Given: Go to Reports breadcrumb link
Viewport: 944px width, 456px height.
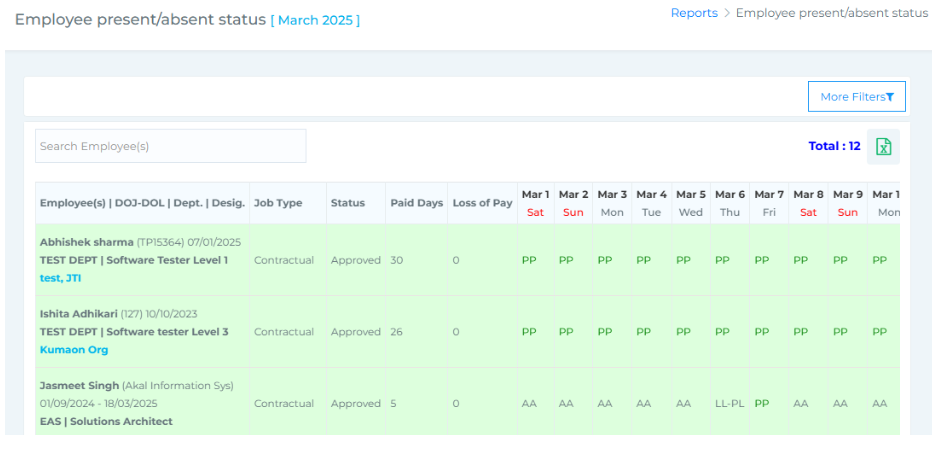Looking at the screenshot, I should (694, 13).
